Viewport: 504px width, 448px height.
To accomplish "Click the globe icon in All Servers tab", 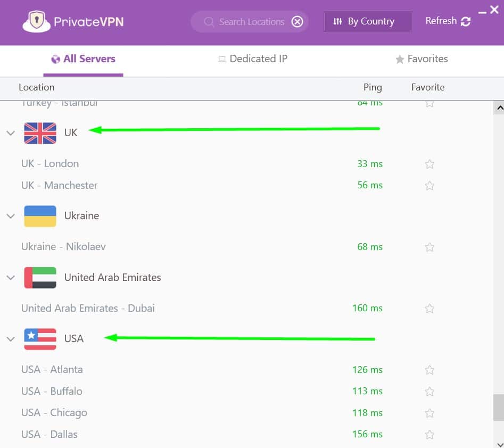I will 55,59.
